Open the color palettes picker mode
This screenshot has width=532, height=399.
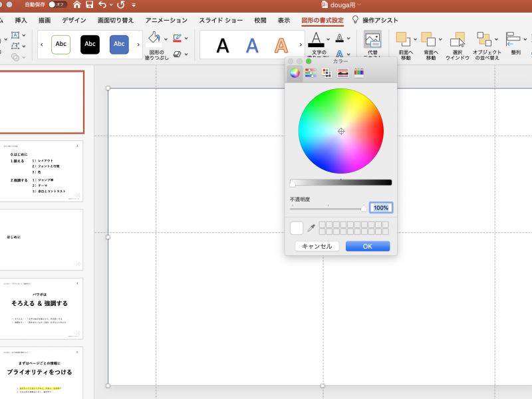click(x=327, y=73)
